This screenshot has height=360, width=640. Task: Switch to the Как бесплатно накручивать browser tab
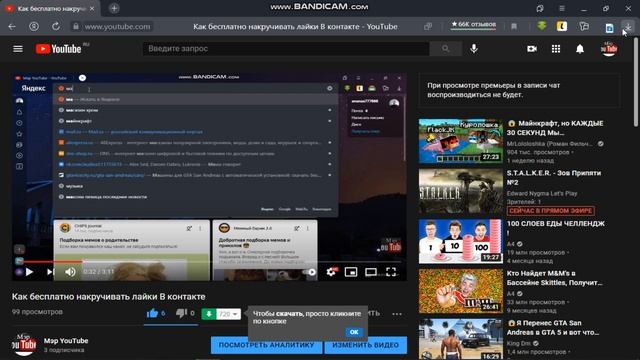(50, 8)
